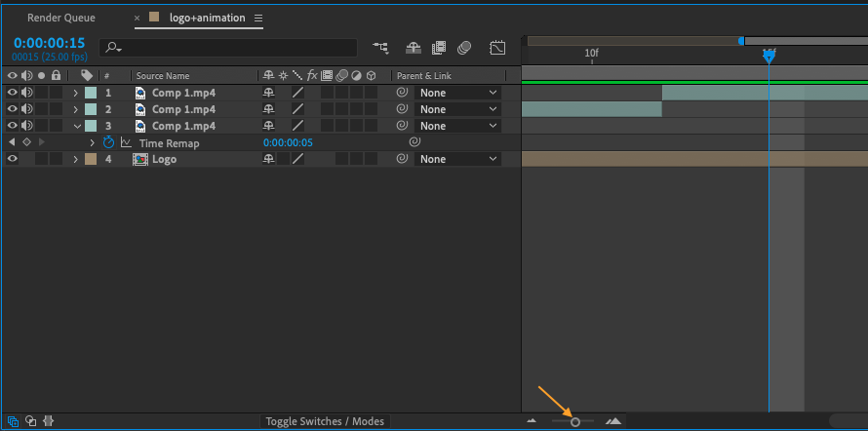Click the Composition Mini-Flowchart icon

pyautogui.click(x=381, y=47)
